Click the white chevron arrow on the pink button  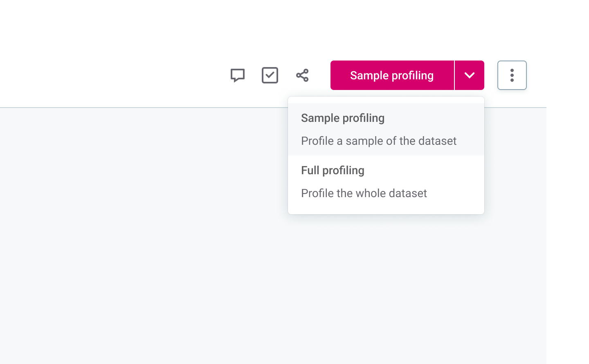click(470, 75)
